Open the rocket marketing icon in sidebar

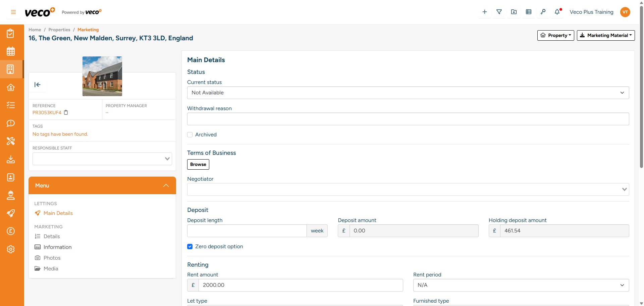(11, 213)
